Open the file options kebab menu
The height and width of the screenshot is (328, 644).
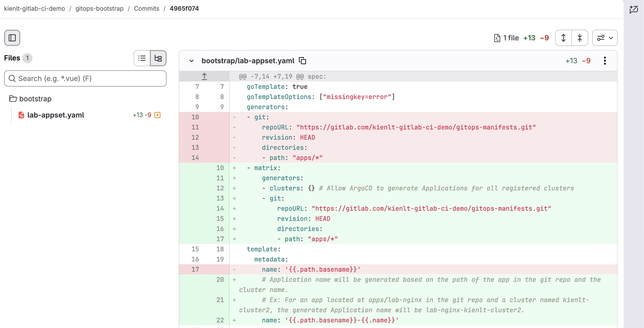coord(605,61)
